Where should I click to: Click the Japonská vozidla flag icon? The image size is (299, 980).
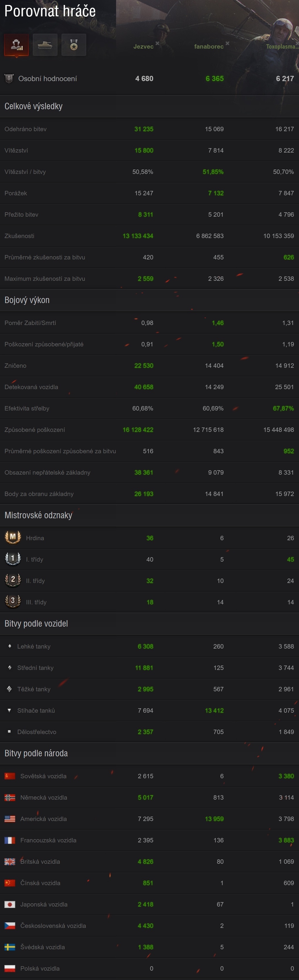(10, 904)
